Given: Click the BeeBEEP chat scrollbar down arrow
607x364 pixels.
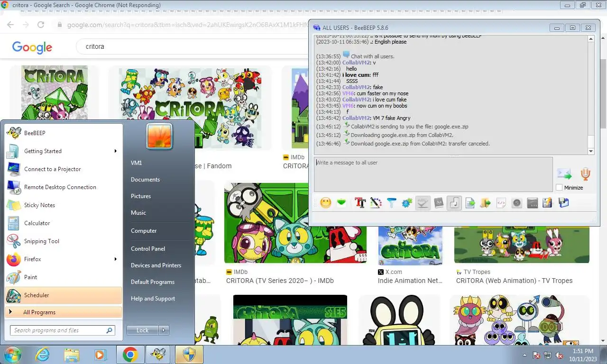Looking at the screenshot, I should click(591, 151).
